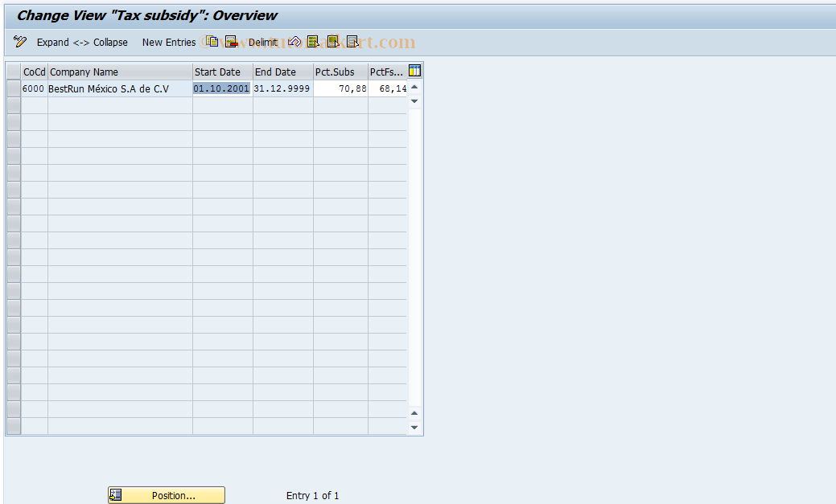The width and height of the screenshot is (836, 504).
Task: Toggle display/change mode pencil icon
Action: coord(20,42)
